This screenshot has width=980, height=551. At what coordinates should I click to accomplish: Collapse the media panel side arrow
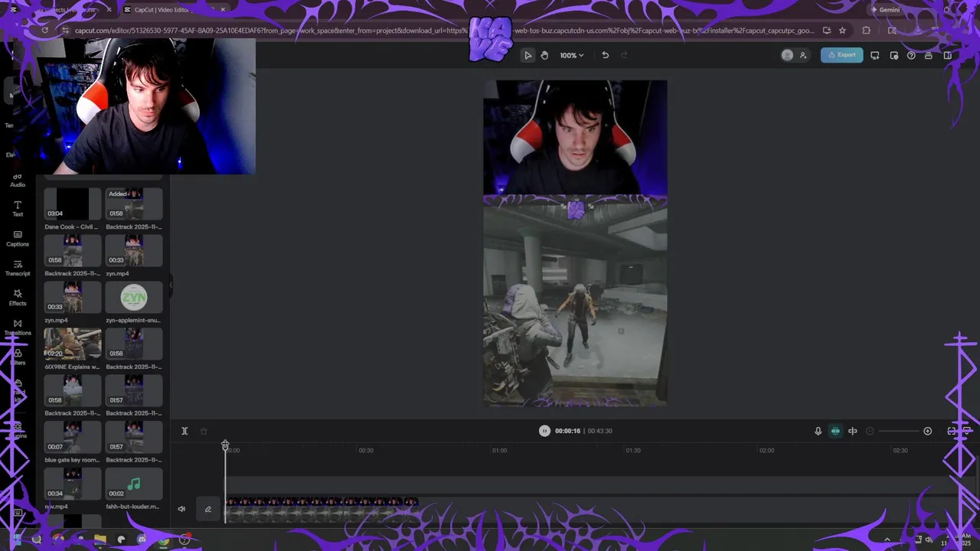[x=171, y=285]
